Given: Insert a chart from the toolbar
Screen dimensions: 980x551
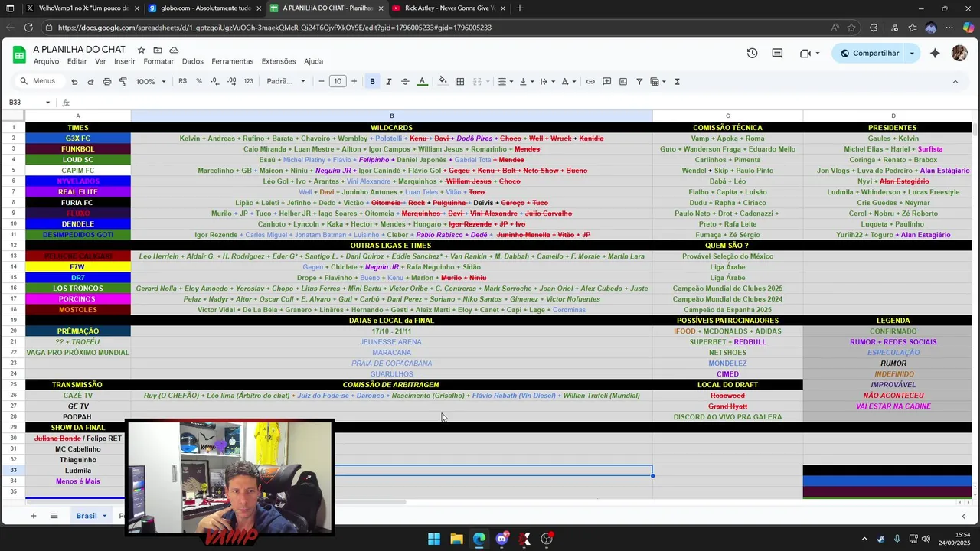Looking at the screenshot, I should (623, 81).
